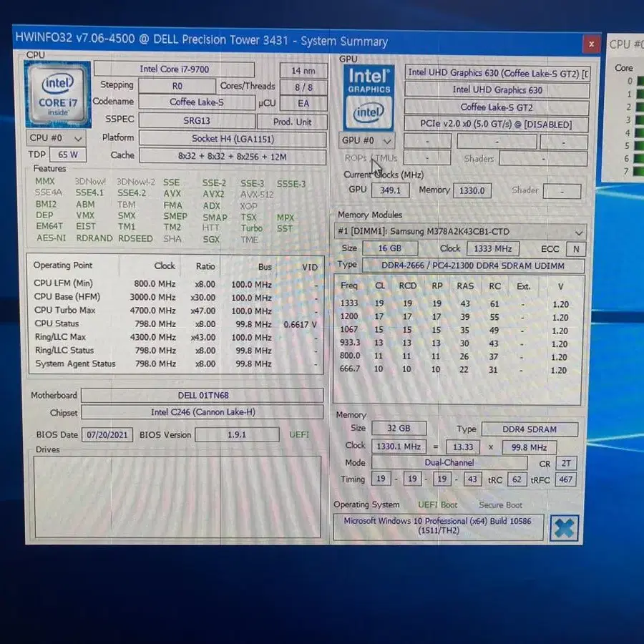Screen dimensions: 644x644
Task: Click the DDR4-2666 / PC4-21300 type field
Action: point(473,265)
